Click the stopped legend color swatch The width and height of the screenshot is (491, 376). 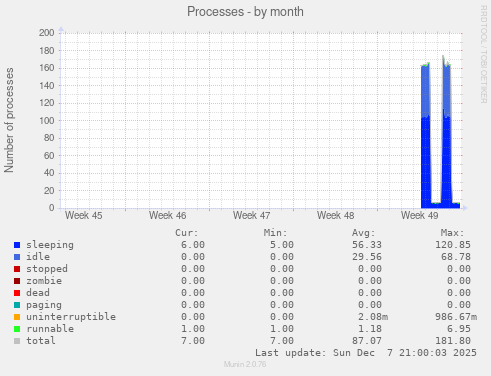(x=17, y=269)
